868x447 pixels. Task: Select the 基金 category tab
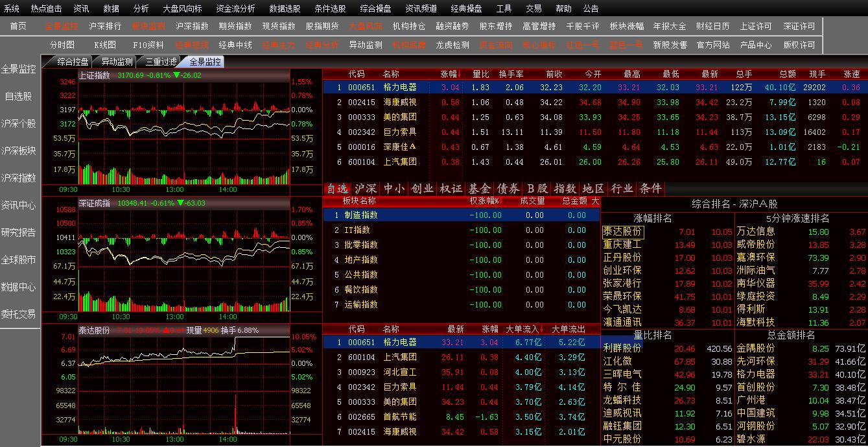pyautogui.click(x=480, y=189)
